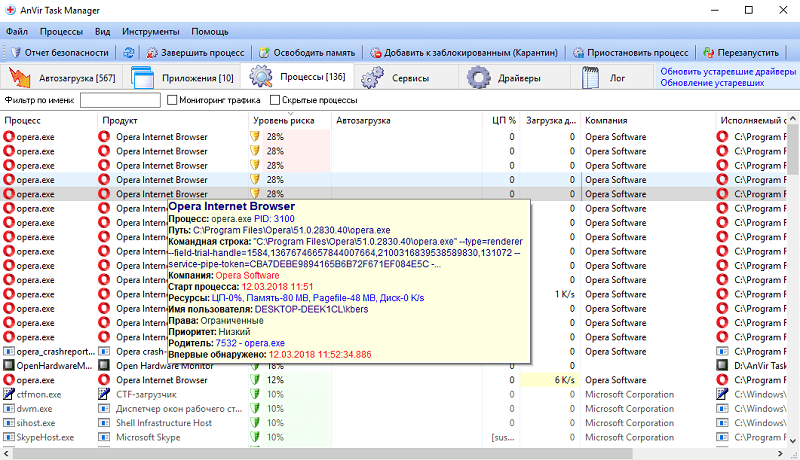
Task: Switch to Автозагрузка [567] tab
Action: coord(62,78)
